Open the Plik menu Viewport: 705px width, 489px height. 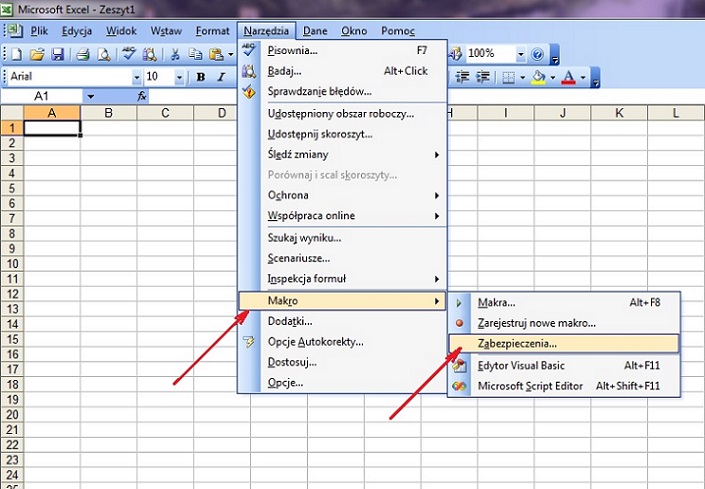tap(39, 31)
